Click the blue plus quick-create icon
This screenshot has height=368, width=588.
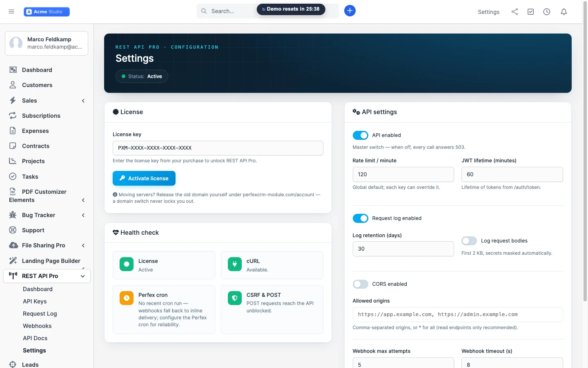coord(350,11)
